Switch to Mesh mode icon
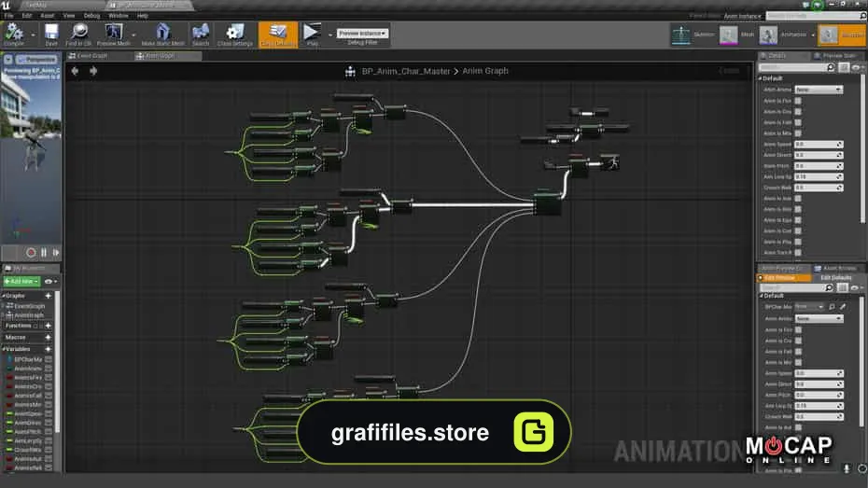The width and height of the screenshot is (868, 488). click(x=728, y=35)
